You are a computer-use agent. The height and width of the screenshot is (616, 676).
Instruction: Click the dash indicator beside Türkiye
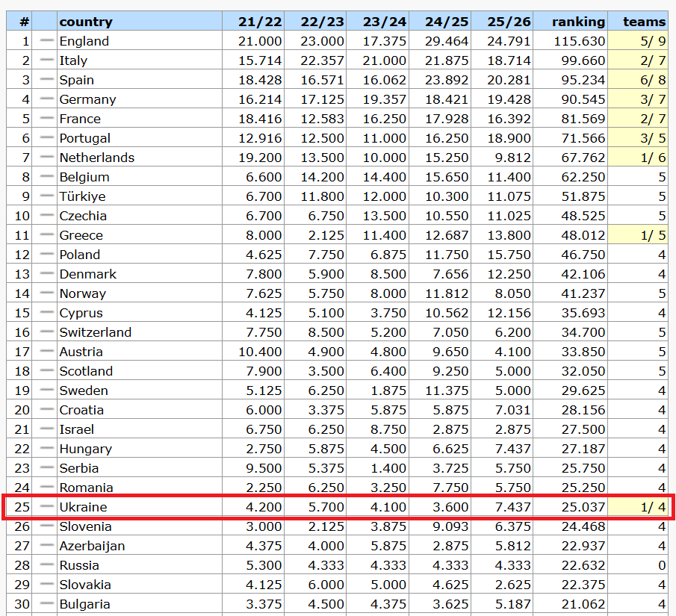pyautogui.click(x=46, y=196)
